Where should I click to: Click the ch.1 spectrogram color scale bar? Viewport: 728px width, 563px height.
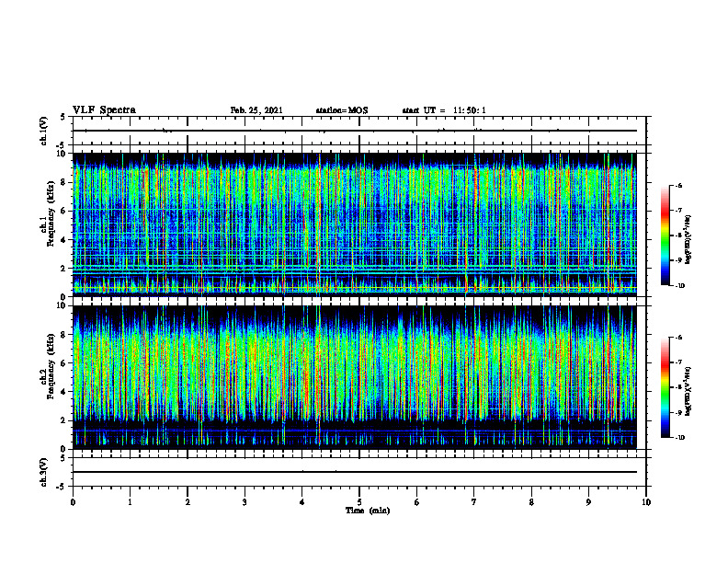[x=665, y=236]
